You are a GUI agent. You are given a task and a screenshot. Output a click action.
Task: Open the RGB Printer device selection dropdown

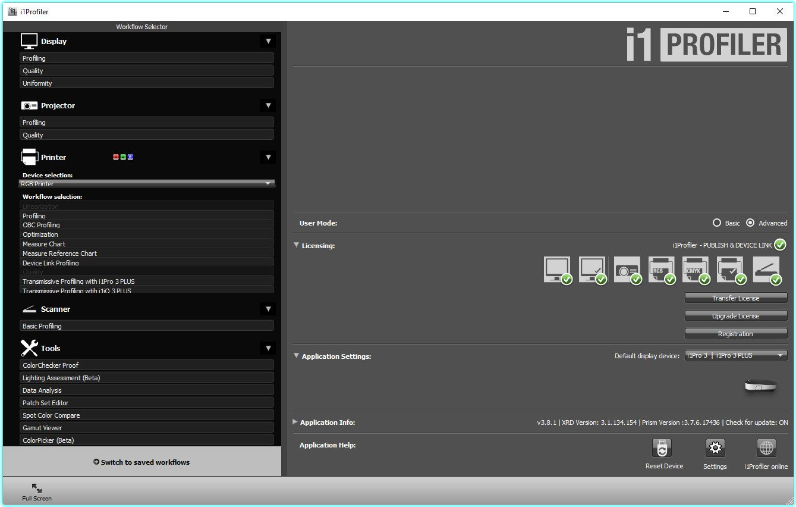coord(147,183)
